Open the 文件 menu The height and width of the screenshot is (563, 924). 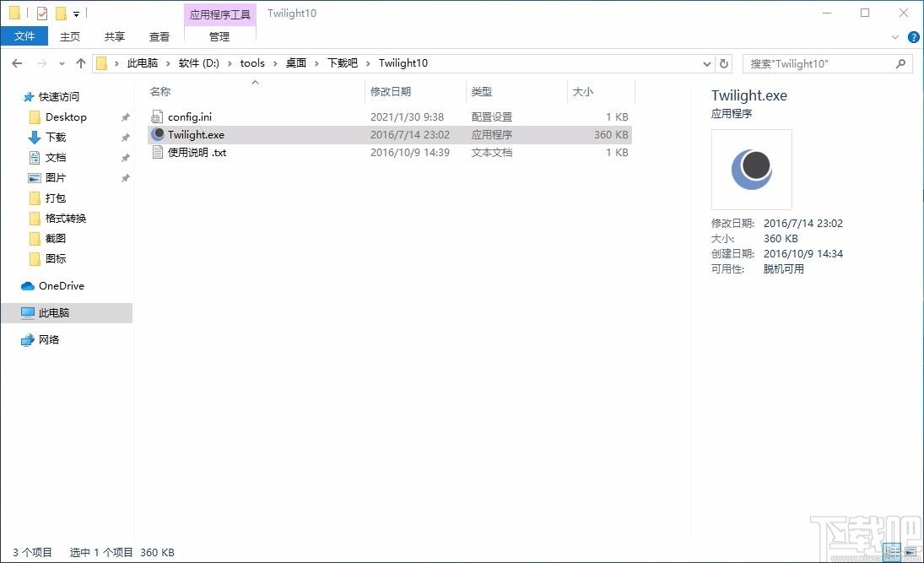(x=24, y=36)
